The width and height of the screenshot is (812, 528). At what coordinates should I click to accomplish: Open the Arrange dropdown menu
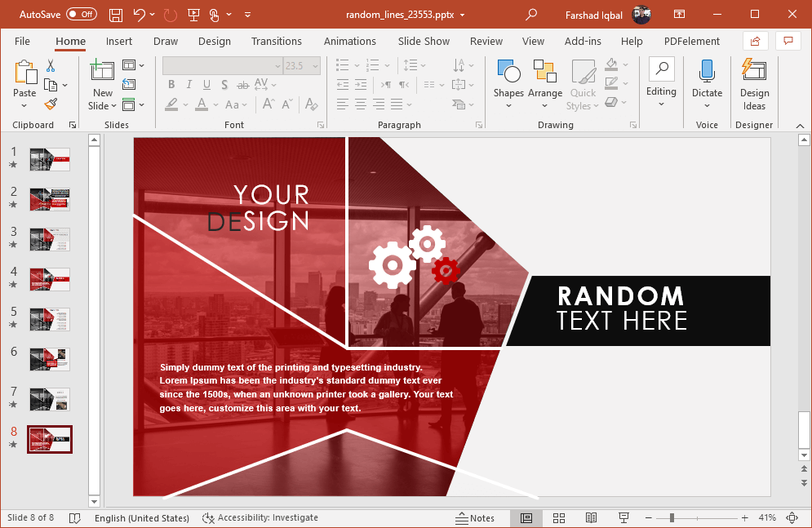coord(544,84)
